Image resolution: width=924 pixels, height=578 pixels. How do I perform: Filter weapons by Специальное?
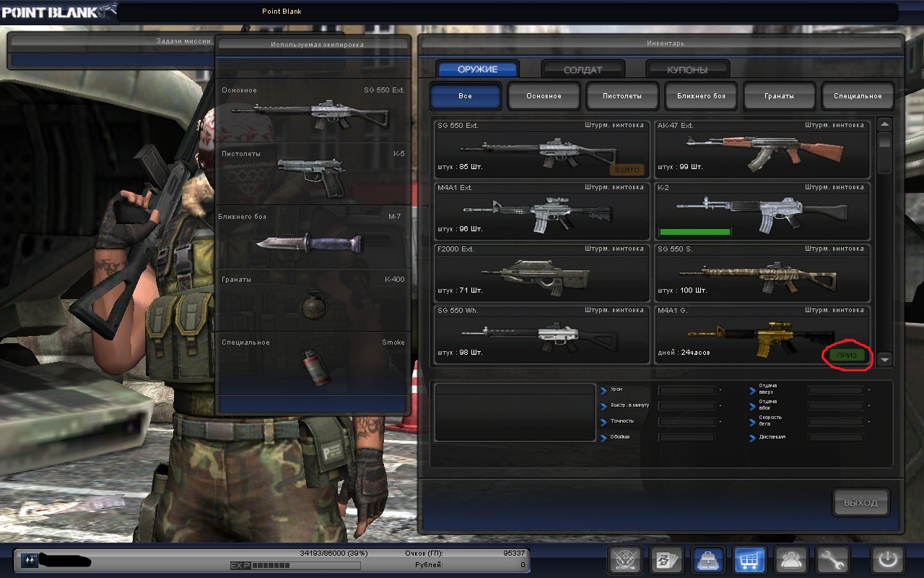[858, 95]
